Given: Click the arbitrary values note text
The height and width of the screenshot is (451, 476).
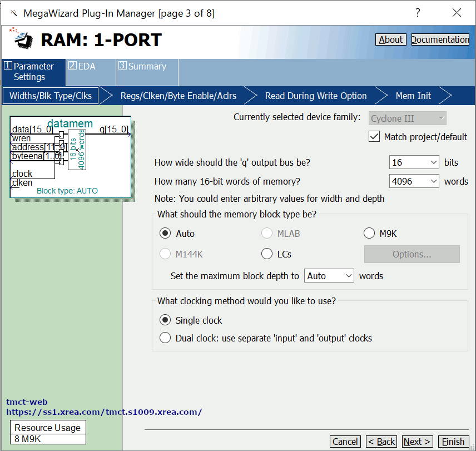Looking at the screenshot, I should 269,199.
